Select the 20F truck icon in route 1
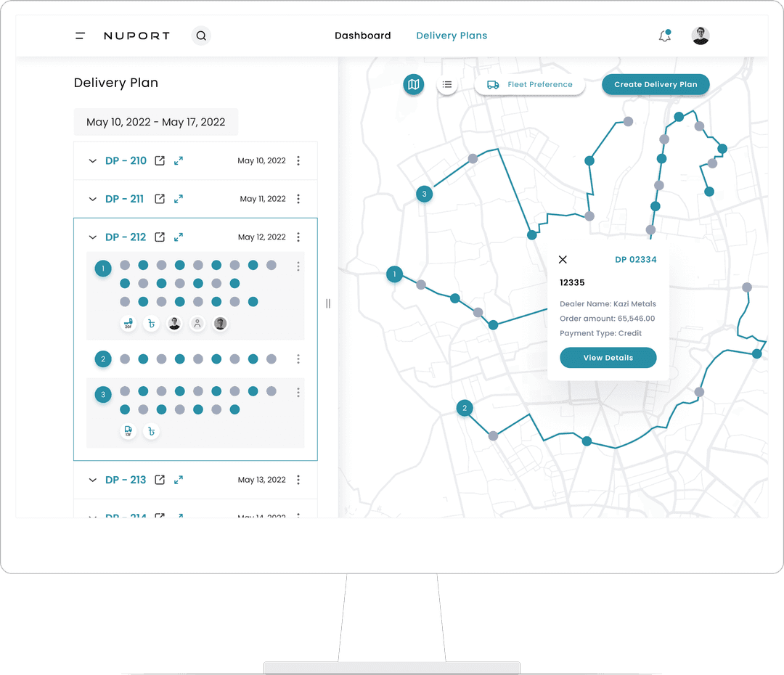The width and height of the screenshot is (784, 675). [x=128, y=323]
